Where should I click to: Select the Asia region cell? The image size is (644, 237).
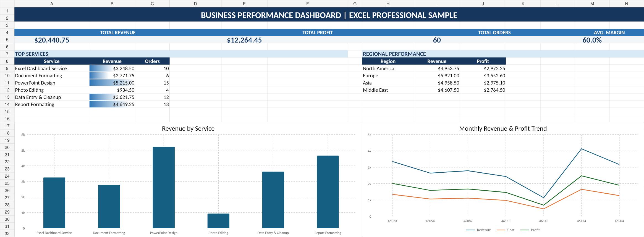(x=388, y=83)
